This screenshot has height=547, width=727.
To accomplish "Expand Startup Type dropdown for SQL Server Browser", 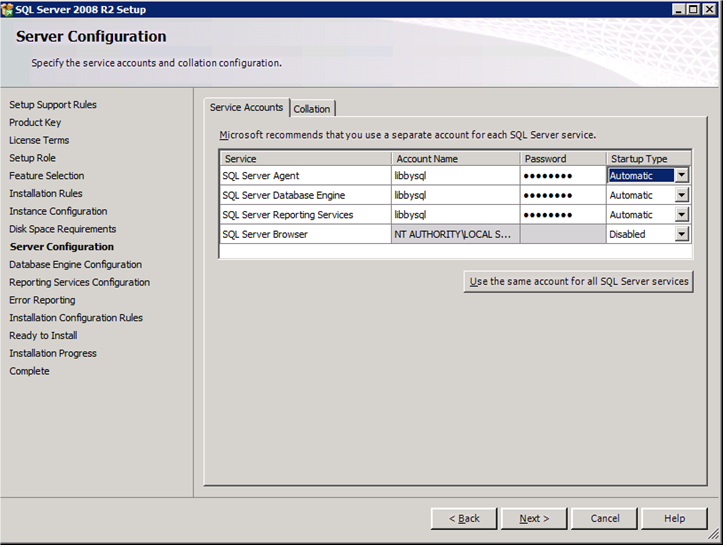I will [681, 234].
